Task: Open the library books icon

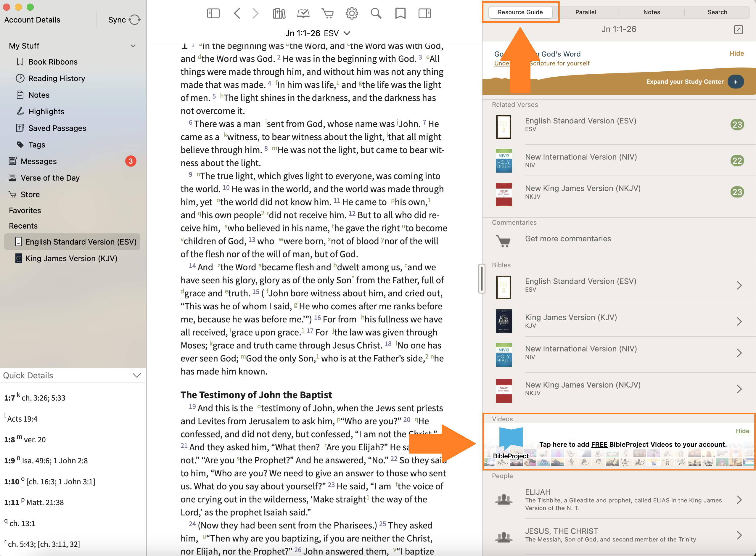Action: coord(279,13)
